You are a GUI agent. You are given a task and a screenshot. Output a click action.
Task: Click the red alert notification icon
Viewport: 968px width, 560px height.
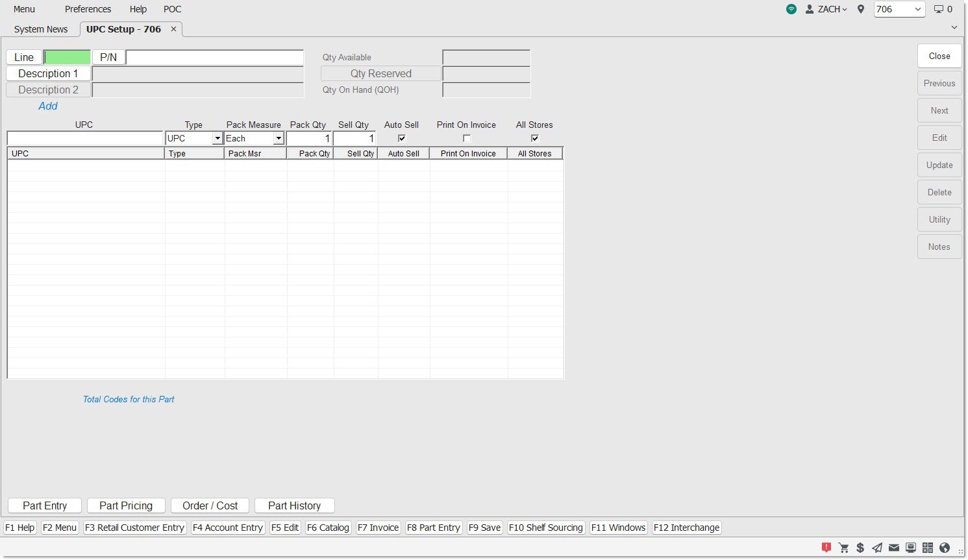pyautogui.click(x=826, y=548)
